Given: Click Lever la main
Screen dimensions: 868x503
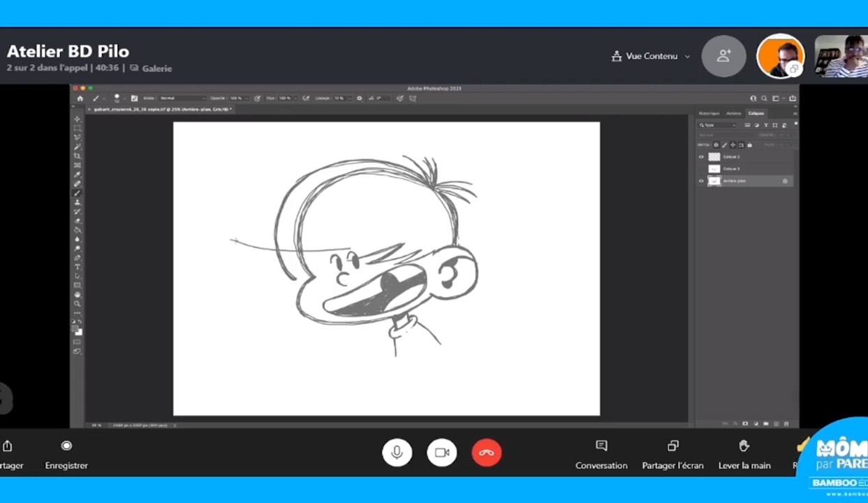Looking at the screenshot, I should (x=744, y=454).
